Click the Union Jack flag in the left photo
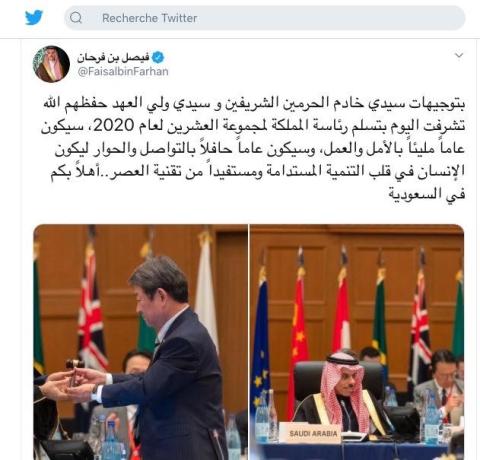Screen dimensions: 480x460 click(92, 310)
